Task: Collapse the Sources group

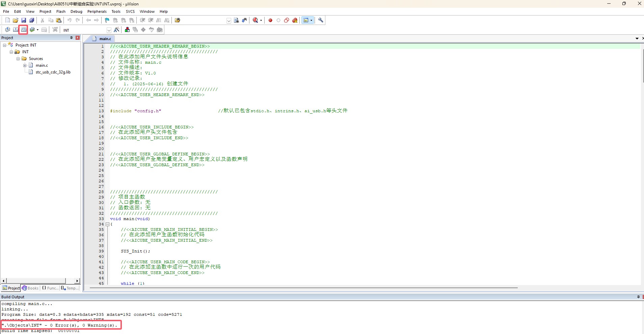Action: click(18, 59)
